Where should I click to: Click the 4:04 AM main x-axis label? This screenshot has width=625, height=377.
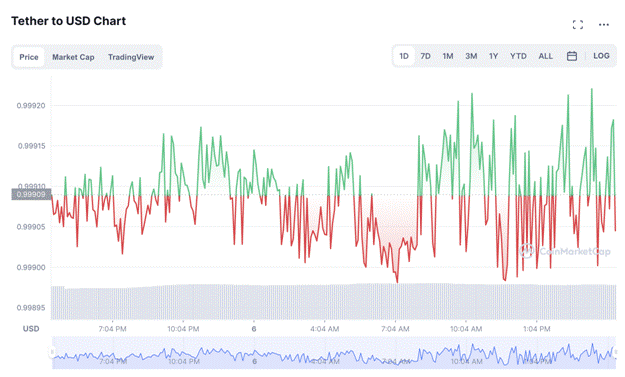coord(324,329)
